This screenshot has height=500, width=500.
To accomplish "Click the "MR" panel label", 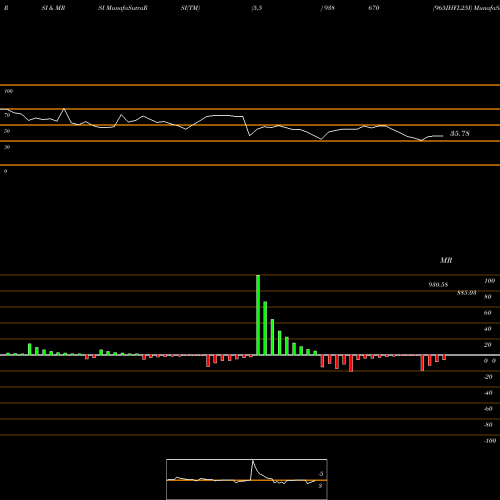I will (446, 260).
